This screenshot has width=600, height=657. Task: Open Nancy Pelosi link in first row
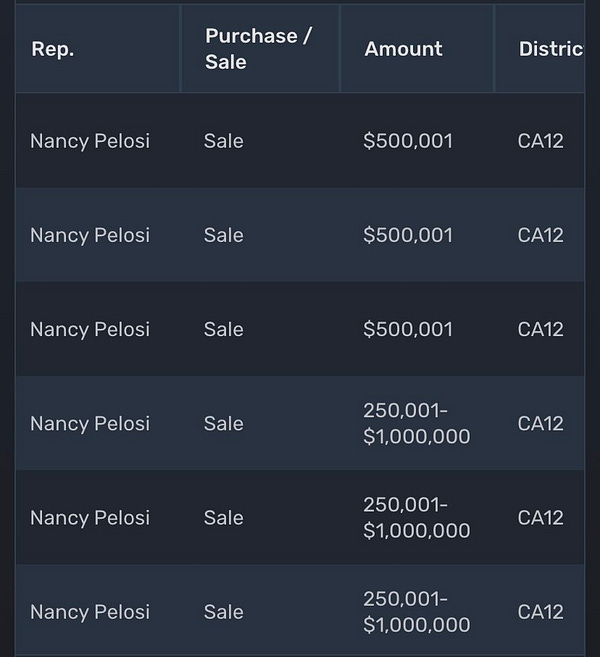click(x=90, y=141)
